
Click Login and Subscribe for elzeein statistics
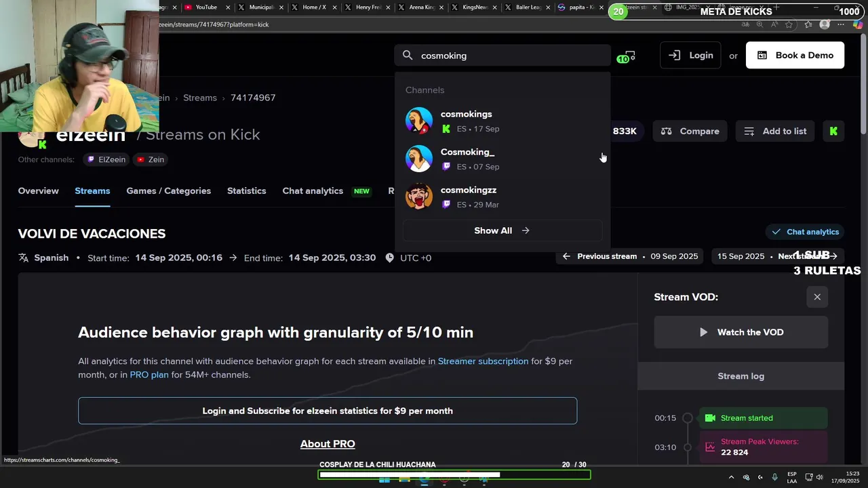click(328, 411)
